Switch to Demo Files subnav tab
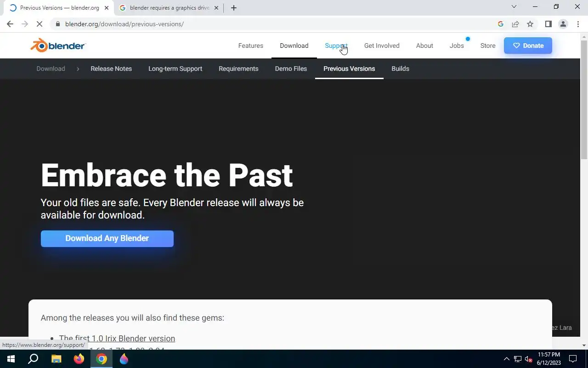The height and width of the screenshot is (368, 588). pos(291,69)
